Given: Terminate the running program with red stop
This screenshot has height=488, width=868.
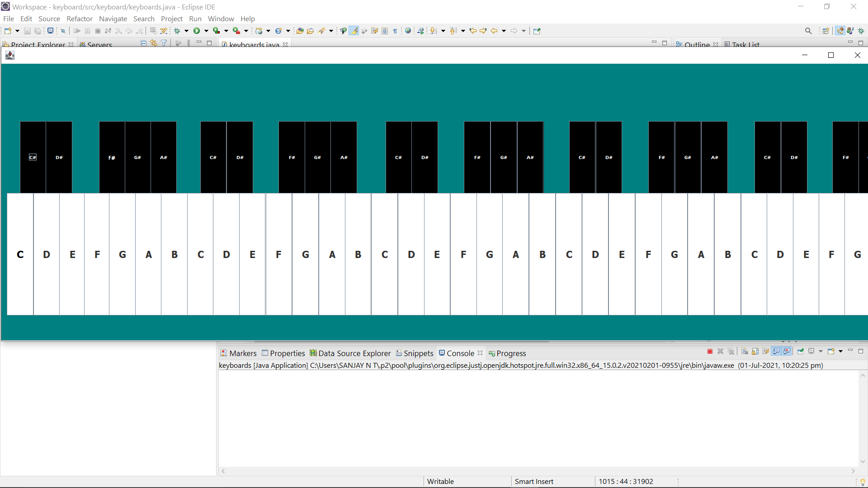Looking at the screenshot, I should [x=710, y=352].
